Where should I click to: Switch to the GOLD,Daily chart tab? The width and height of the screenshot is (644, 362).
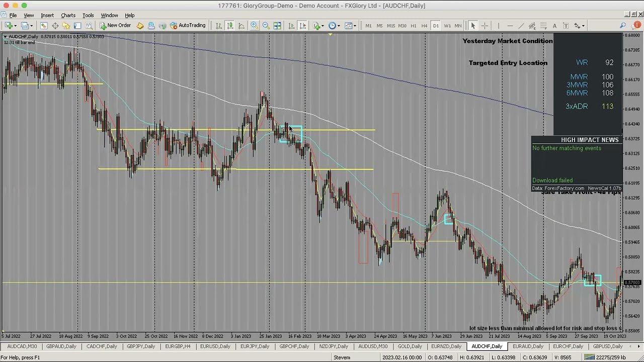click(x=410, y=346)
